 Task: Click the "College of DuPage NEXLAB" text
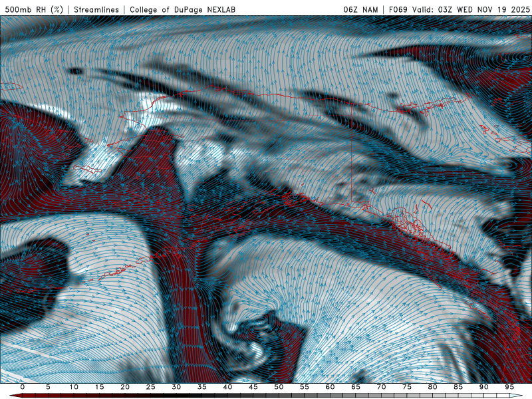click(x=182, y=9)
